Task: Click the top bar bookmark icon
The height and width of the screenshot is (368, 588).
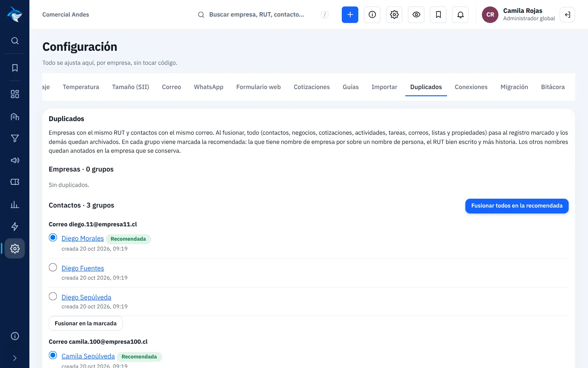Action: 438,15
